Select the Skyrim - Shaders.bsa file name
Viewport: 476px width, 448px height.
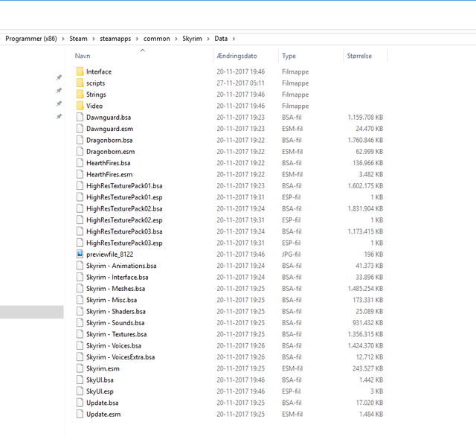point(116,311)
